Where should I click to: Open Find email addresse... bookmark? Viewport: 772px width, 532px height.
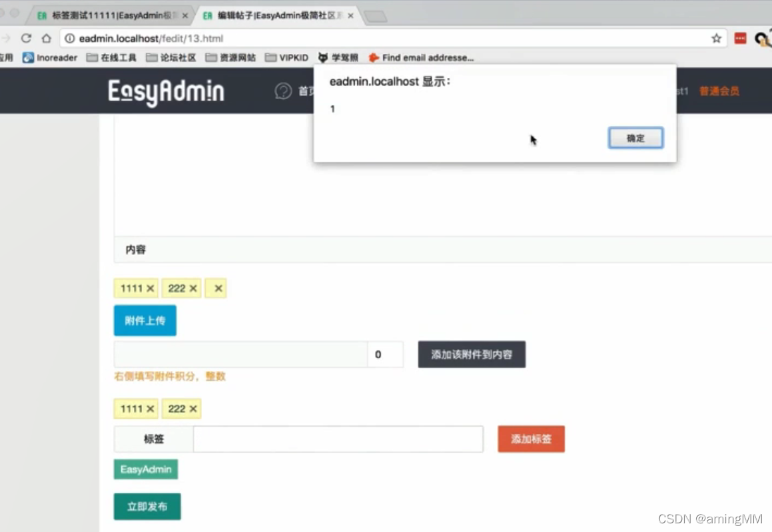coord(421,57)
